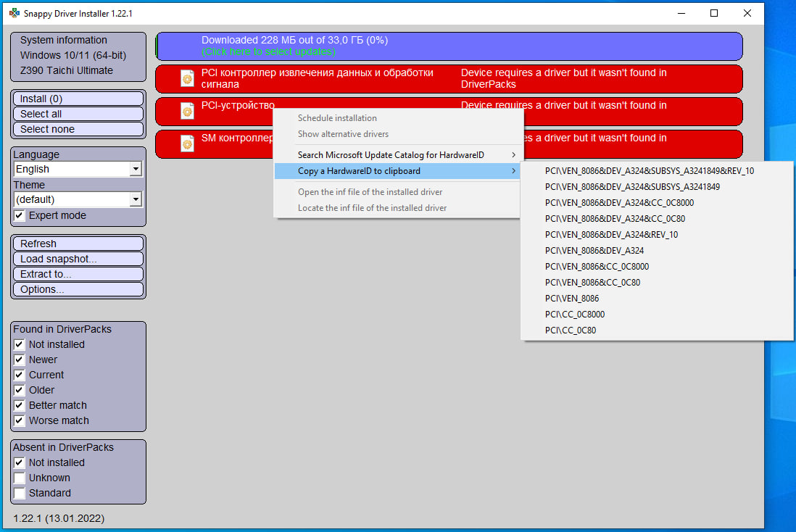Toggle the Better match checkbox

click(20, 405)
